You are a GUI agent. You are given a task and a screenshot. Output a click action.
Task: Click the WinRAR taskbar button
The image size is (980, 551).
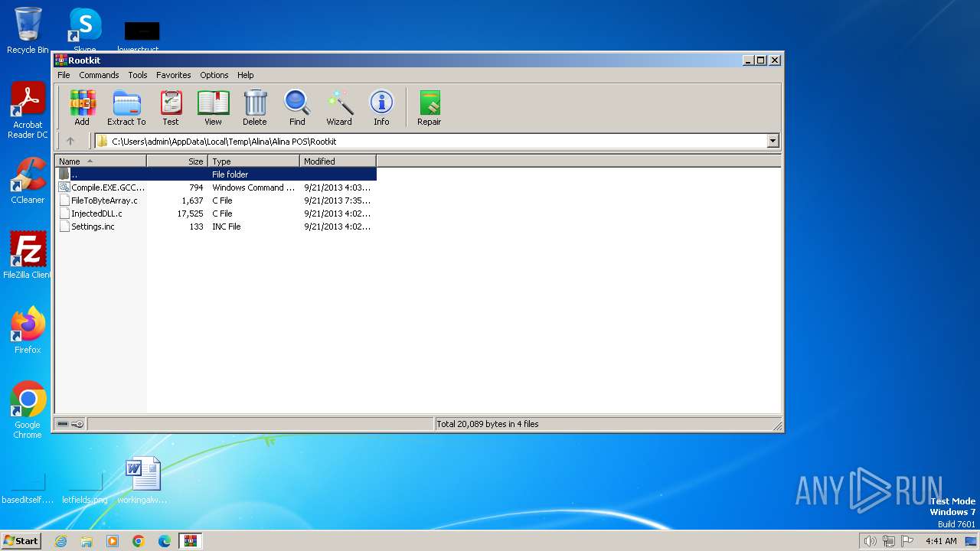pos(190,541)
